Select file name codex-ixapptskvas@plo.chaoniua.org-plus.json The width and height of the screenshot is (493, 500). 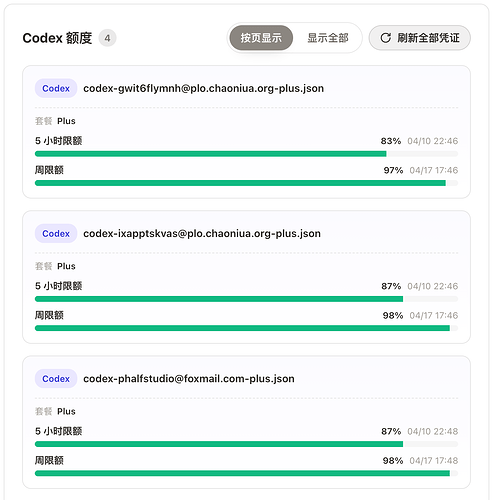[x=202, y=233]
